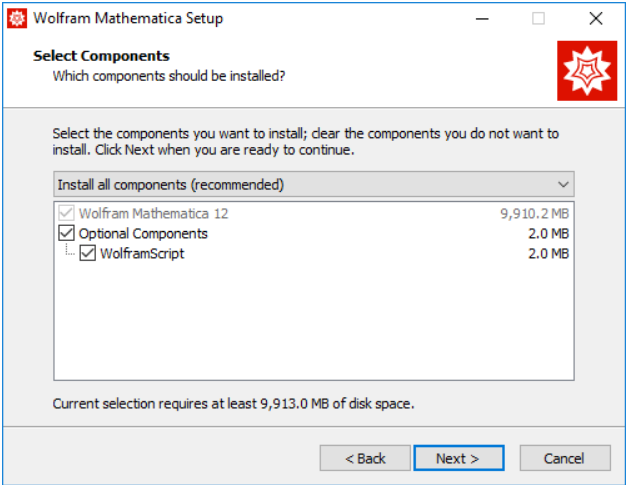Toggle the Optional Components checkbox

(67, 233)
